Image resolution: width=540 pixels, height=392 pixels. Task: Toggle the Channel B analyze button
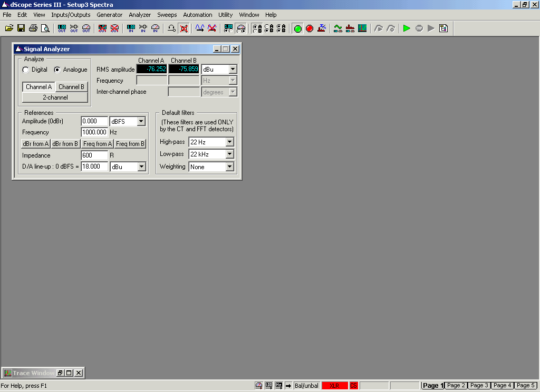(71, 87)
